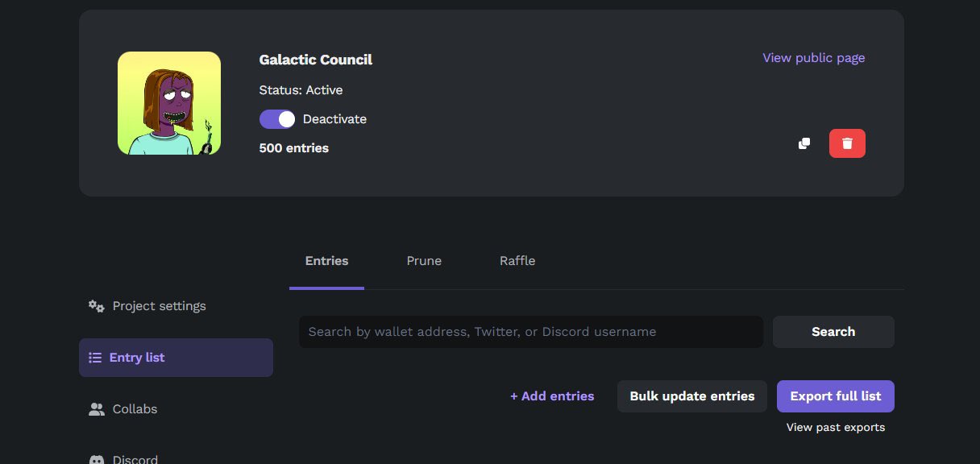980x464 pixels.
Task: Click the red trash delete icon
Action: (847, 143)
